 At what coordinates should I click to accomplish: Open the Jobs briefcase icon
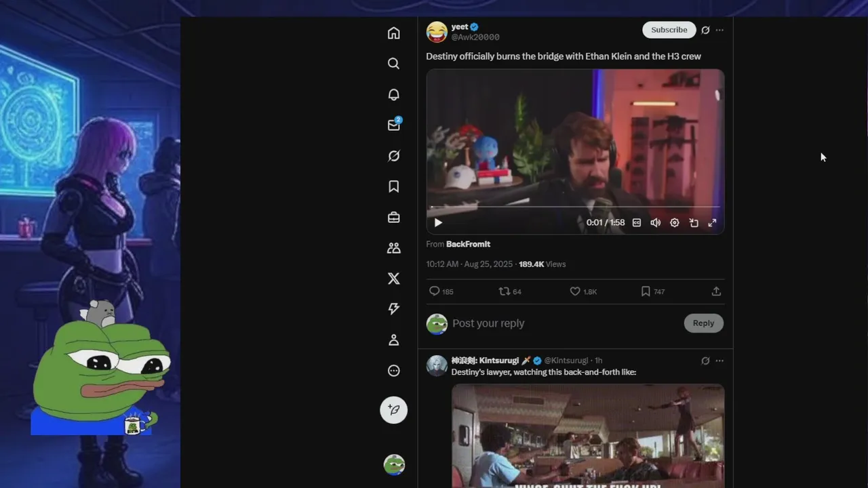[393, 218]
